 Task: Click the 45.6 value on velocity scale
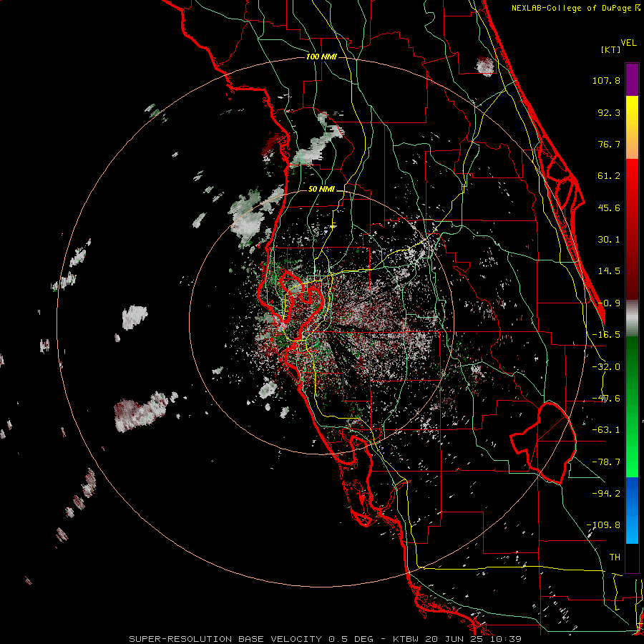click(x=609, y=208)
